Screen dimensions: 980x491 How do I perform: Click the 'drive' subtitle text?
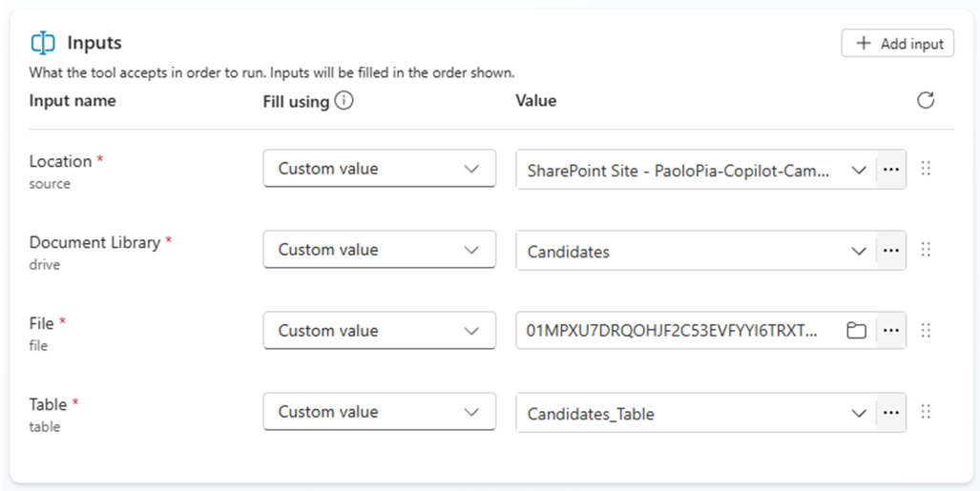(x=45, y=264)
